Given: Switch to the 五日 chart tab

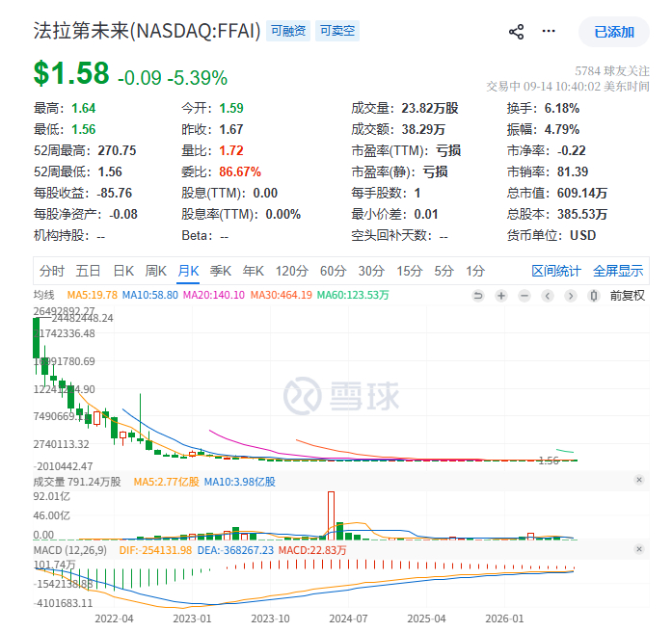Looking at the screenshot, I should [88, 271].
